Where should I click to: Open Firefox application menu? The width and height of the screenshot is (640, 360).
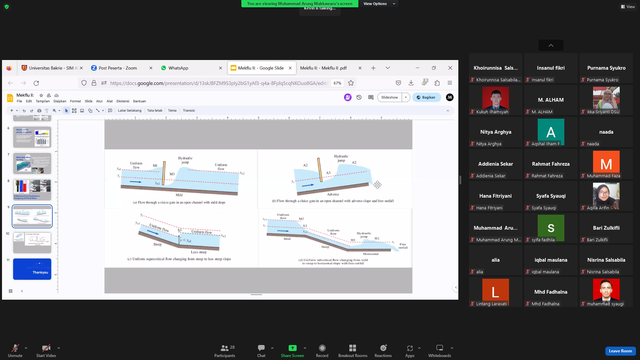tap(450, 83)
